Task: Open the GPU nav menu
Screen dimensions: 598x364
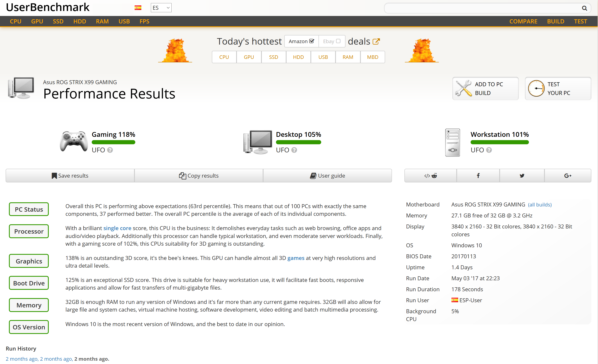Action: coord(37,21)
